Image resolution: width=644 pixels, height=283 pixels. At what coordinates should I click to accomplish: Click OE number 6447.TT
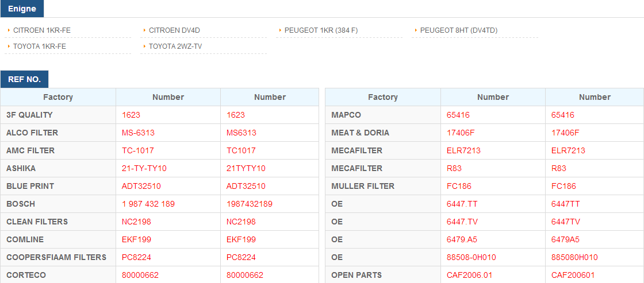(x=462, y=204)
